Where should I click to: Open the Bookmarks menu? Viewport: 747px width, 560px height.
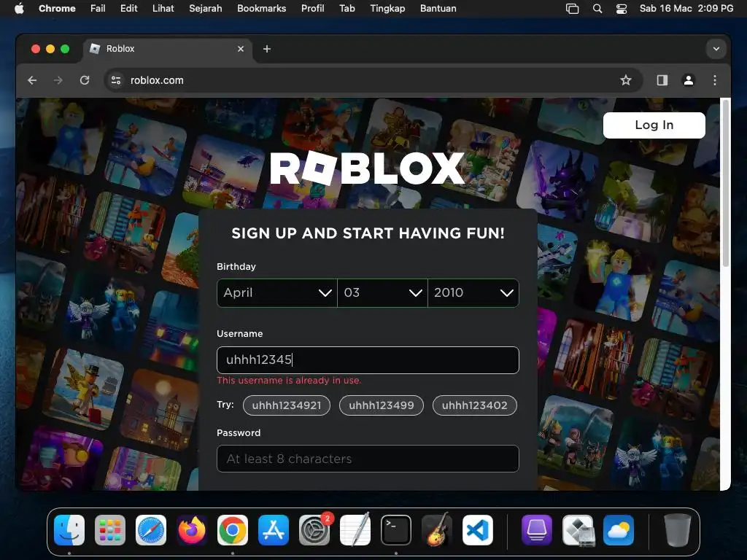[262, 9]
